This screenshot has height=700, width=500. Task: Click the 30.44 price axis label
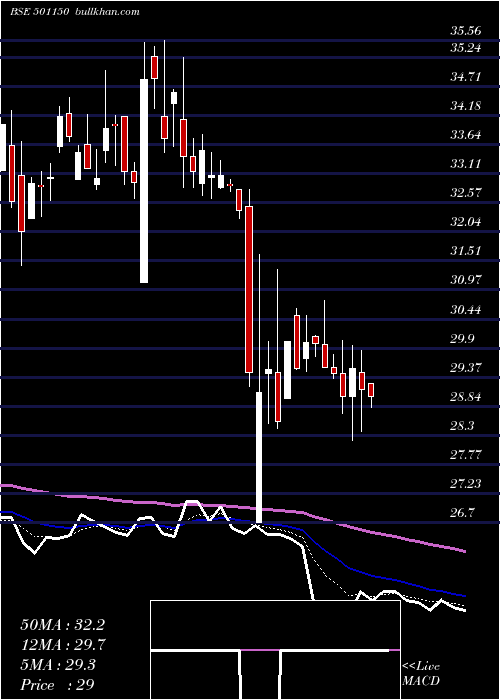click(466, 309)
